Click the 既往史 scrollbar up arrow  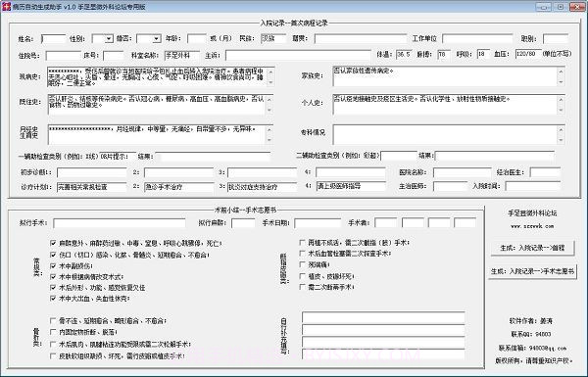269,99
